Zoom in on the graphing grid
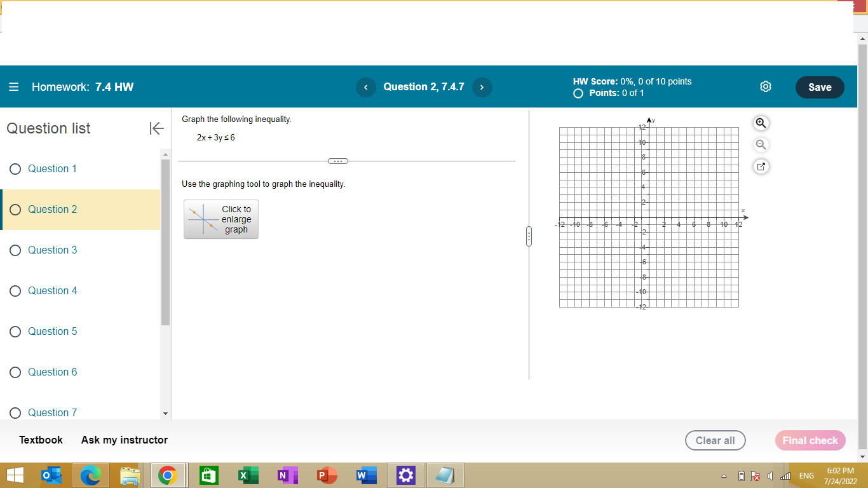 click(x=761, y=123)
